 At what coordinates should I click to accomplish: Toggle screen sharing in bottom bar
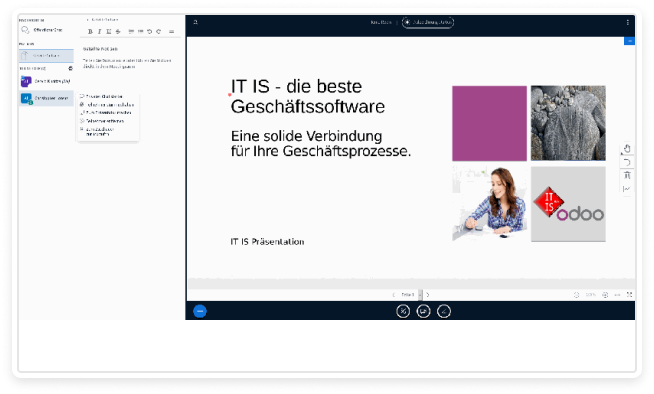tap(423, 311)
